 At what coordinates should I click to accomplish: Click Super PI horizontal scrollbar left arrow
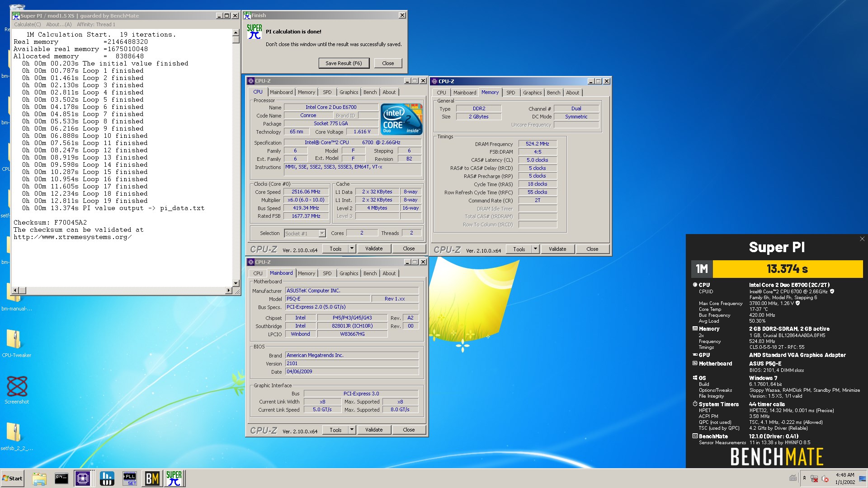15,290
